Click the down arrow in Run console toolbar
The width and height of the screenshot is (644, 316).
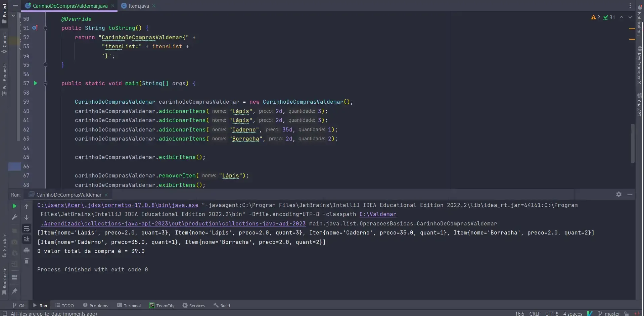pos(27,217)
